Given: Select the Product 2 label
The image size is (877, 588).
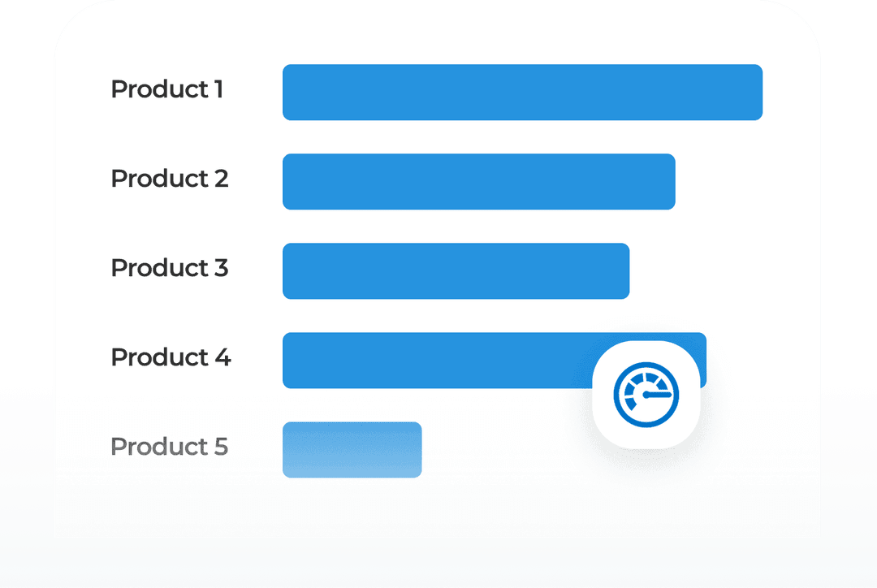Looking at the screenshot, I should [169, 179].
